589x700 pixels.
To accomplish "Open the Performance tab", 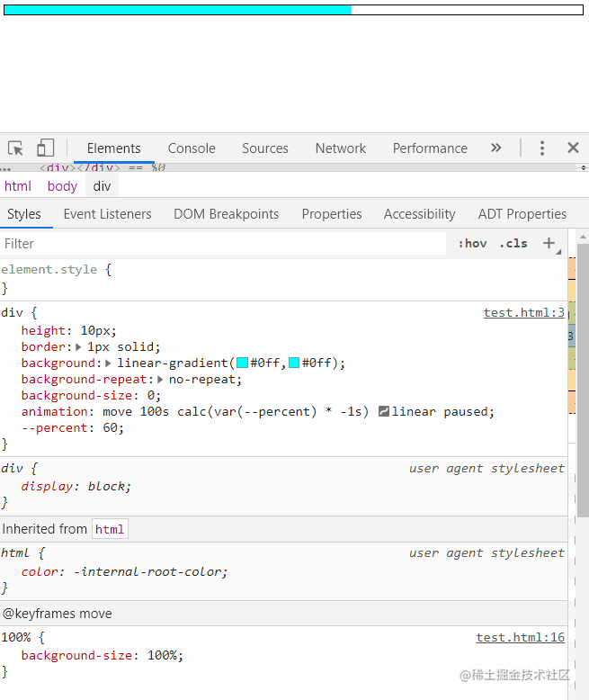I will click(x=430, y=148).
